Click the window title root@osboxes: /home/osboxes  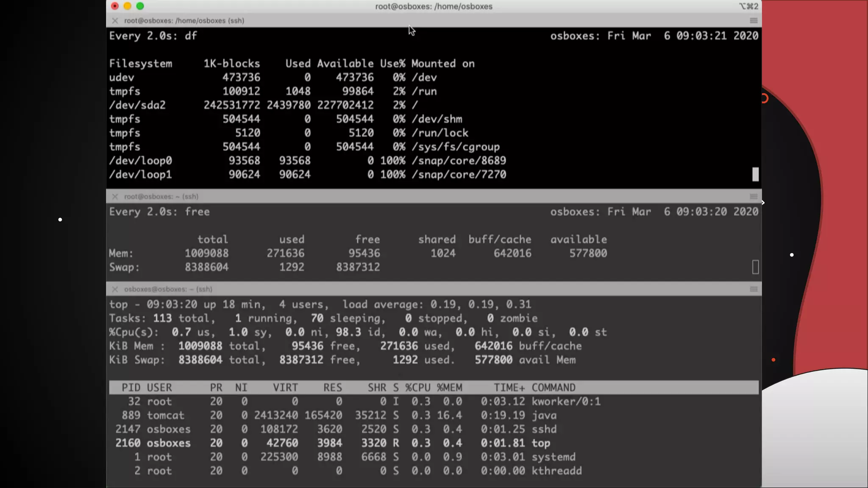point(434,6)
